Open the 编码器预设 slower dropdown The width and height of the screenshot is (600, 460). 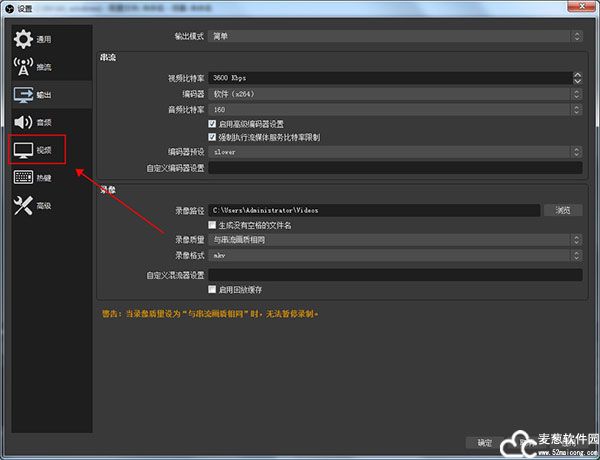click(395, 152)
